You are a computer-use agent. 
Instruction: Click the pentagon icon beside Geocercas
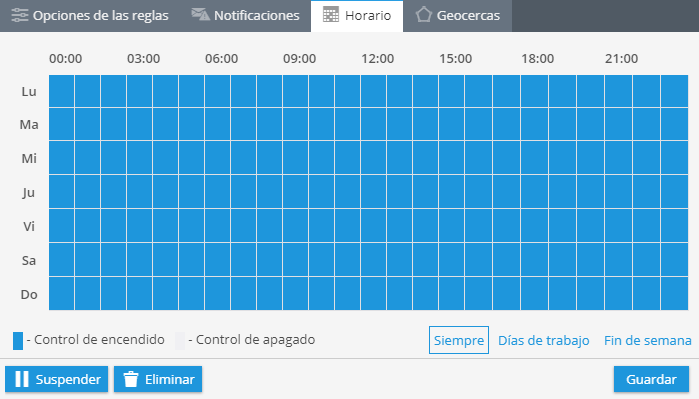click(x=424, y=15)
